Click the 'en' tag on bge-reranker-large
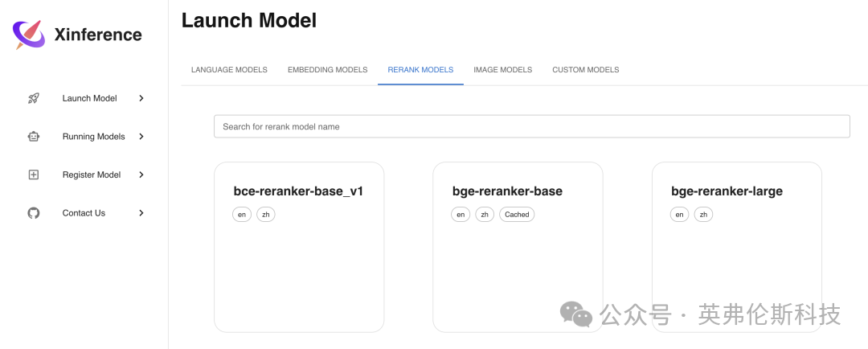868x349 pixels. (680, 215)
